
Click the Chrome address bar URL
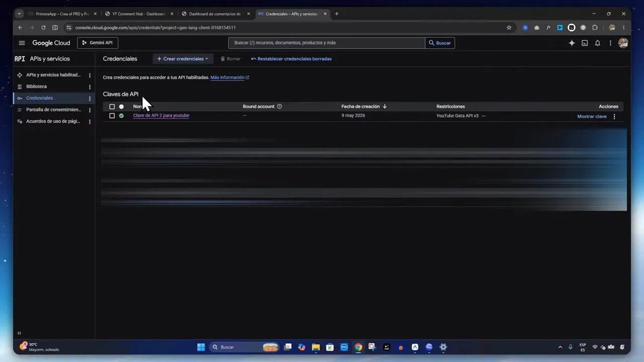click(155, 28)
